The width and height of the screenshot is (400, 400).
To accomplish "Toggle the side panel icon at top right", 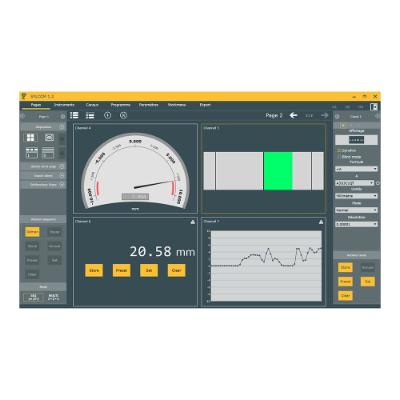I will pos(374,107).
